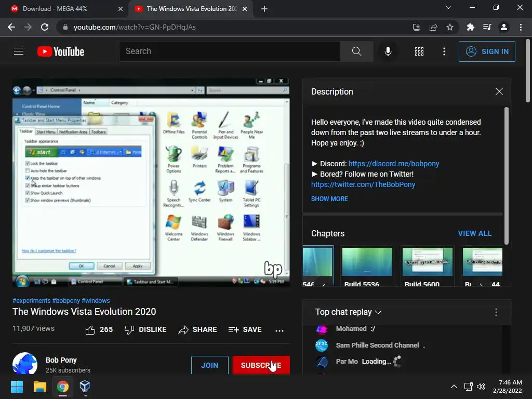Start voice search with microphone icon
532x399 pixels.
point(388,51)
